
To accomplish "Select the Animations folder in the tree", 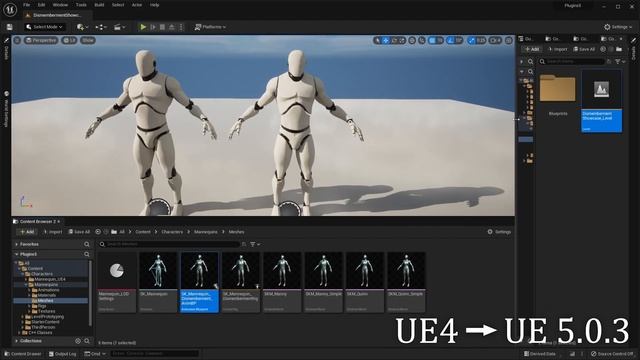I will [45, 290].
